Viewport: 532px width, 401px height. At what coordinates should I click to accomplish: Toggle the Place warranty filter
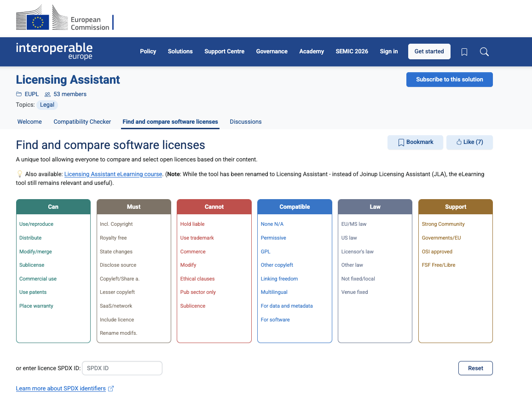point(36,306)
